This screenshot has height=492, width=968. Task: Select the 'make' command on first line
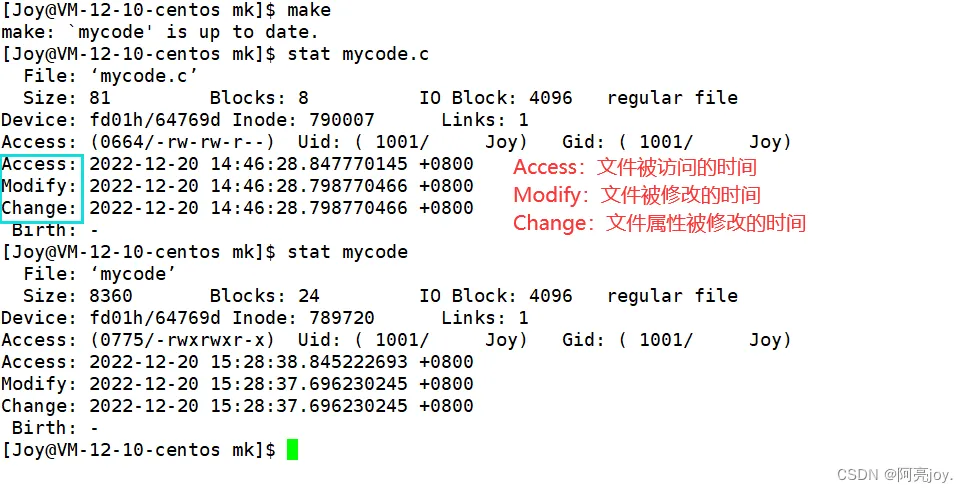(309, 10)
